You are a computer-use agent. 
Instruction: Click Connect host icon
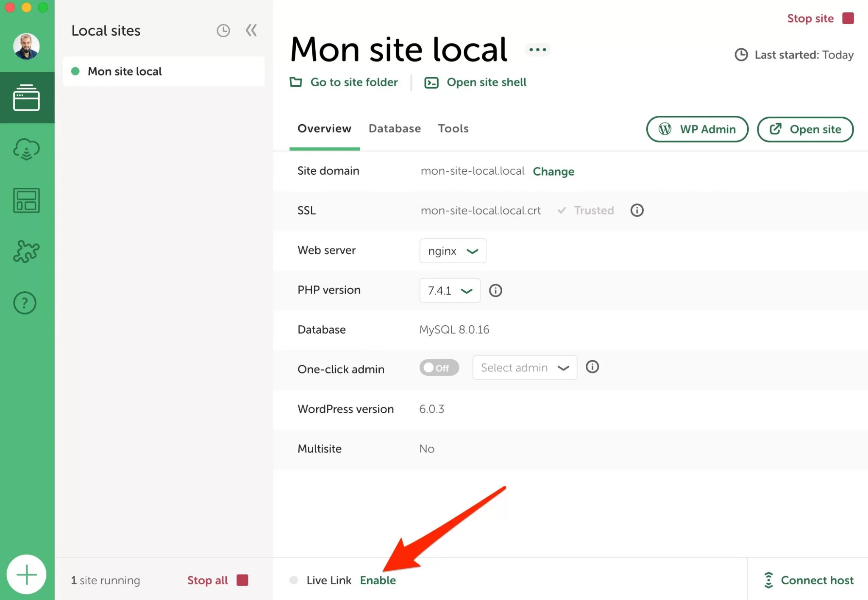768,580
